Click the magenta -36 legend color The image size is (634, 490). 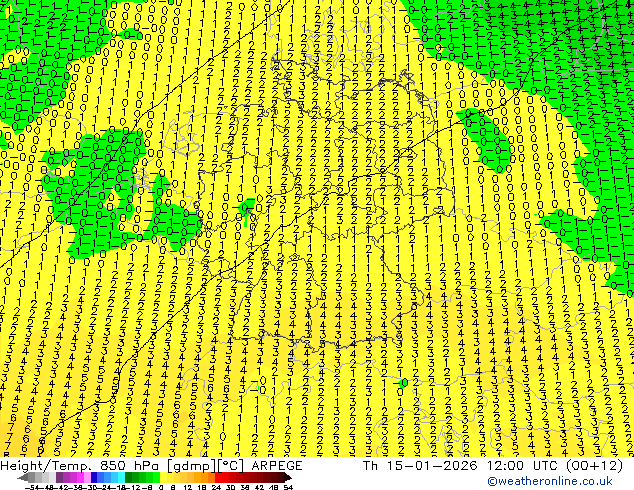click(80, 478)
